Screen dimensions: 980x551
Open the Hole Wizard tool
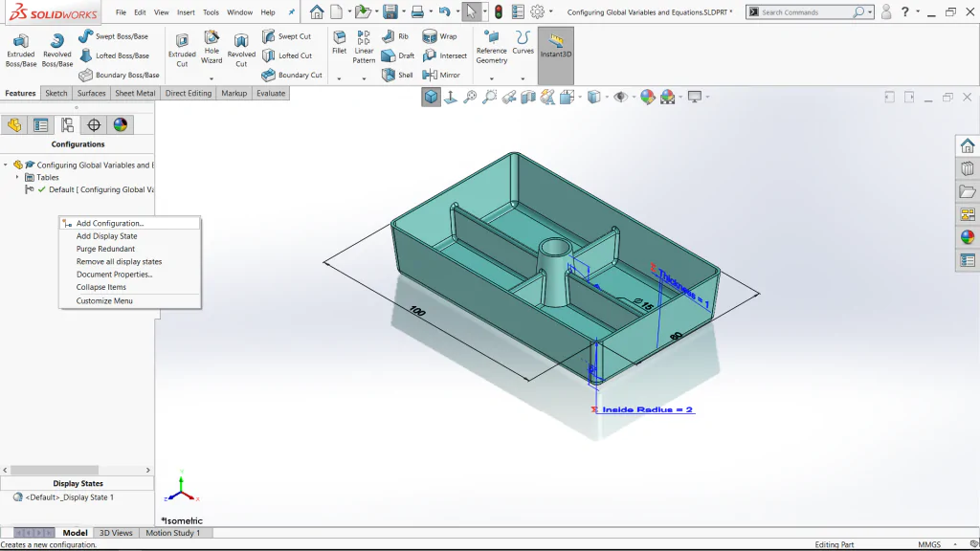pos(212,48)
